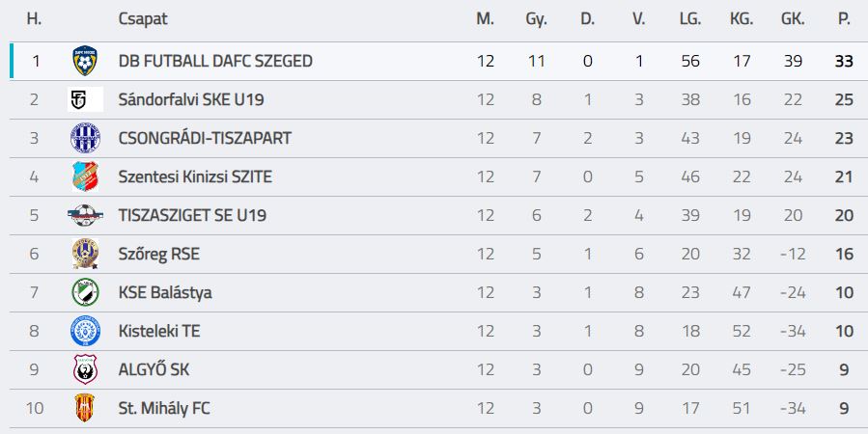Click the ALGYŐ SK shield emblem
Screen dimensions: 868x434
pos(85,369)
